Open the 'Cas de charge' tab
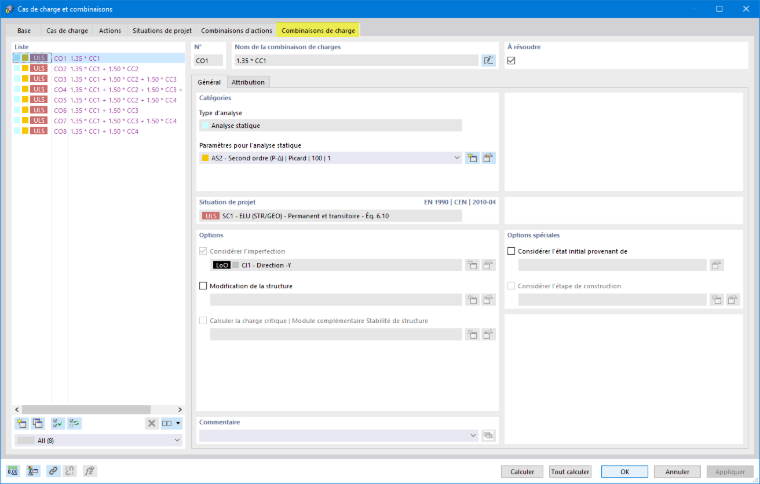760x484 pixels. (67, 31)
